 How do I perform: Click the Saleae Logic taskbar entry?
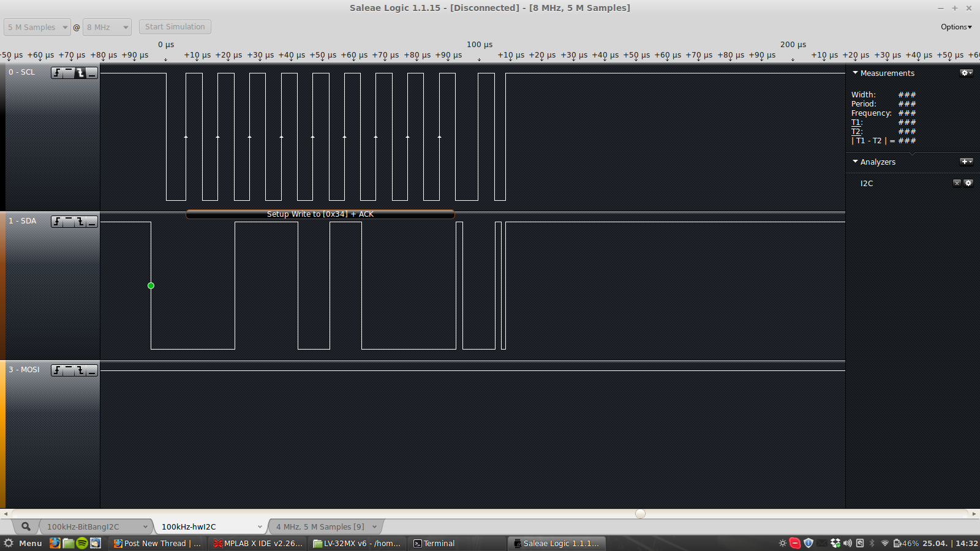point(557,544)
